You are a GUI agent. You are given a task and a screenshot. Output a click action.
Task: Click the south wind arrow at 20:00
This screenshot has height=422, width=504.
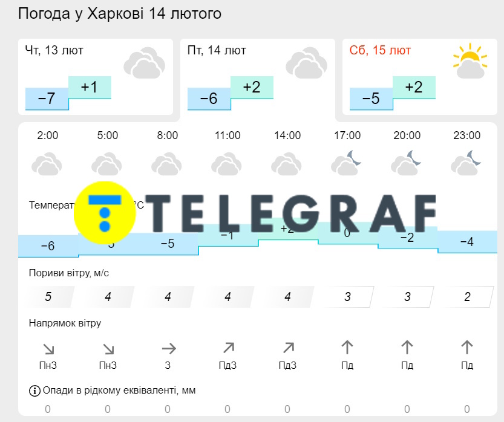click(x=407, y=348)
